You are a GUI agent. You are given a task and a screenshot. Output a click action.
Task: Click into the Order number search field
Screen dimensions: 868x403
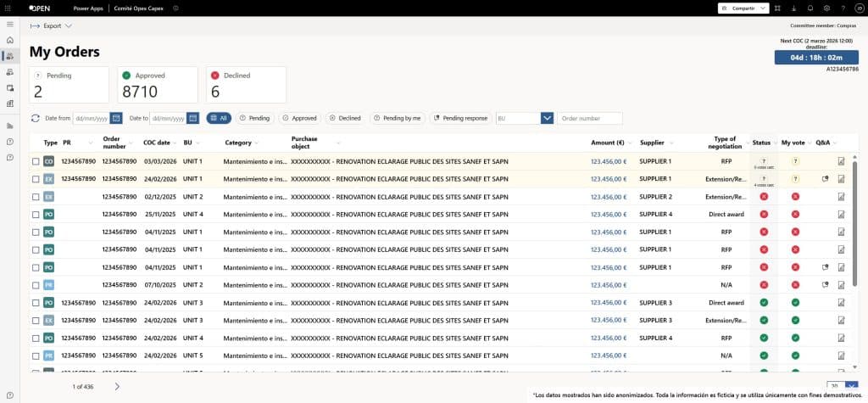590,118
